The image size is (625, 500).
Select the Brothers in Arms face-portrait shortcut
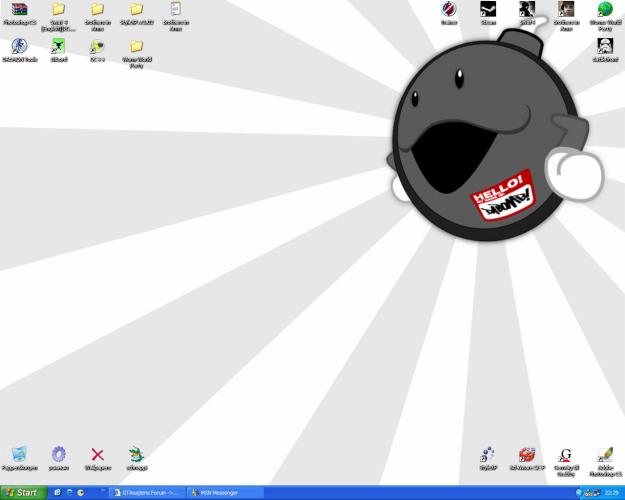[x=566, y=10]
